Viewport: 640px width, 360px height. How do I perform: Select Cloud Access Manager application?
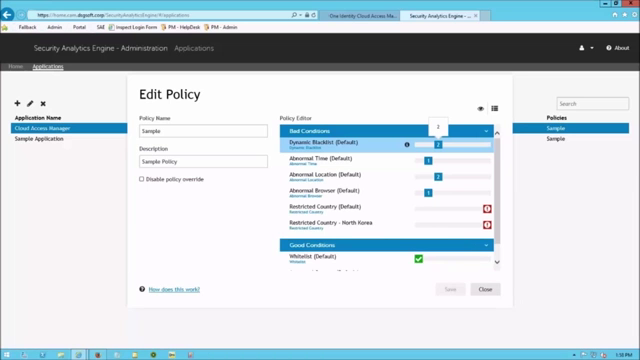[69, 128]
